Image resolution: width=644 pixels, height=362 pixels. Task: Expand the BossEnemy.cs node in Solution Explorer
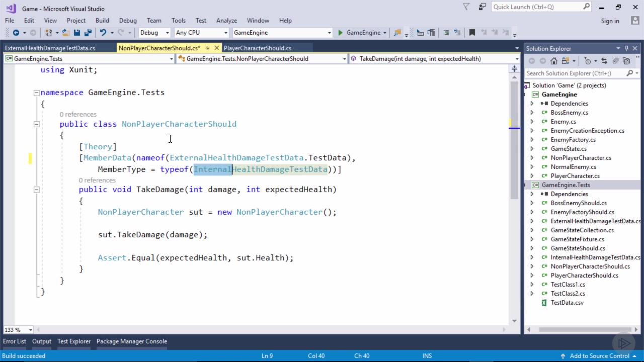[x=532, y=113]
